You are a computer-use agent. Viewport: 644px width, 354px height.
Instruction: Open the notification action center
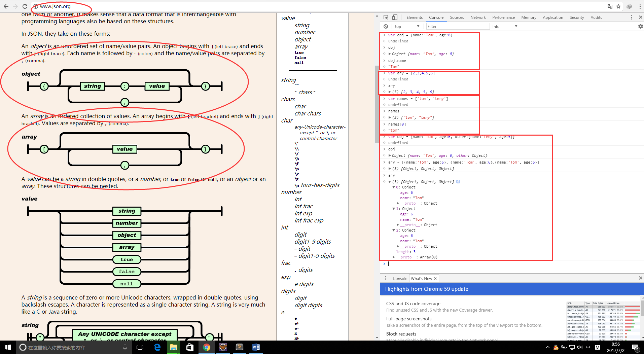click(x=636, y=348)
